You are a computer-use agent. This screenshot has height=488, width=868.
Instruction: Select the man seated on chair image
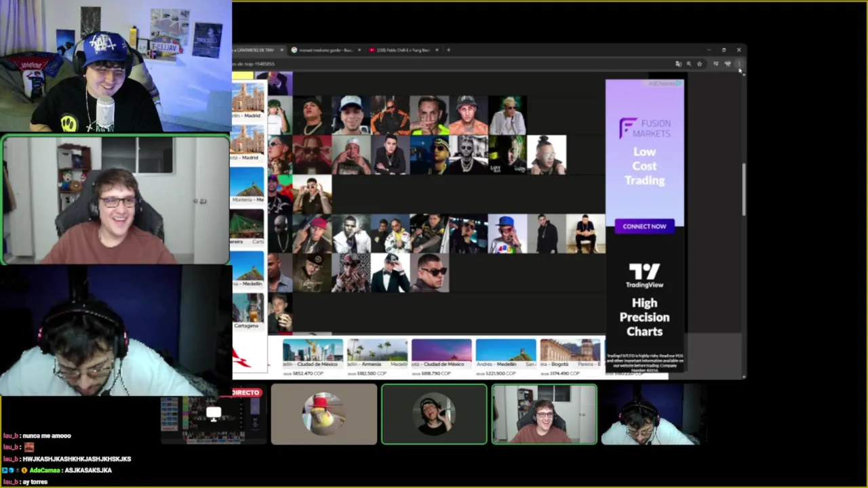(586, 234)
